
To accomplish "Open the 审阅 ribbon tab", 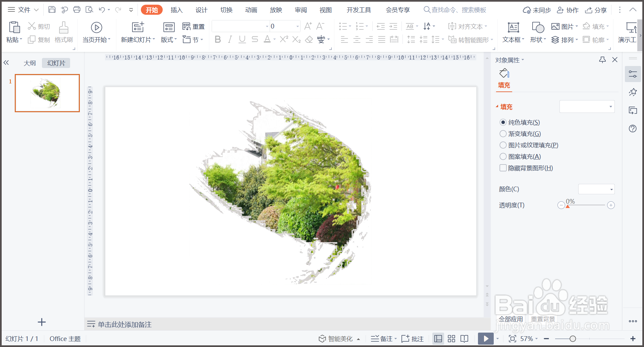I will (x=301, y=10).
